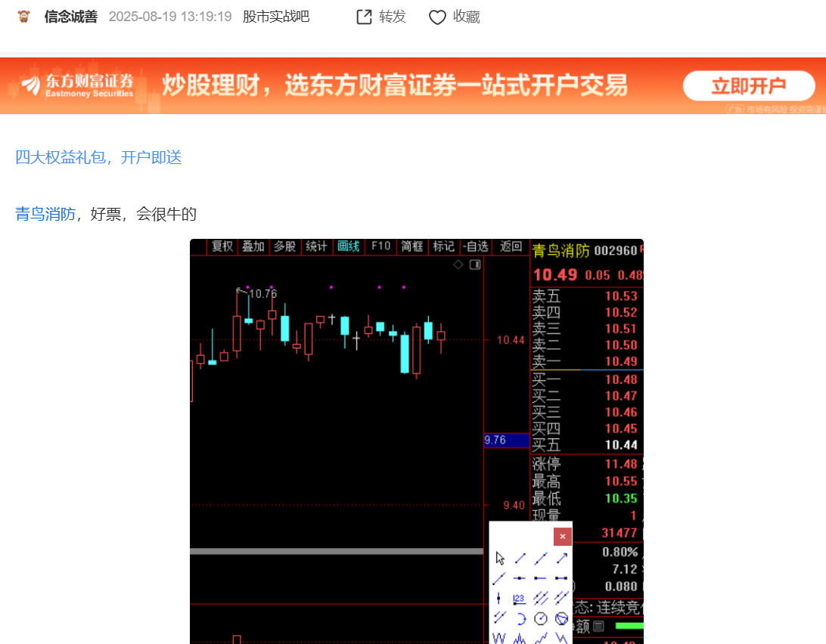Click the 买四 row at 10.45
This screenshot has height=644, width=826.
[585, 428]
